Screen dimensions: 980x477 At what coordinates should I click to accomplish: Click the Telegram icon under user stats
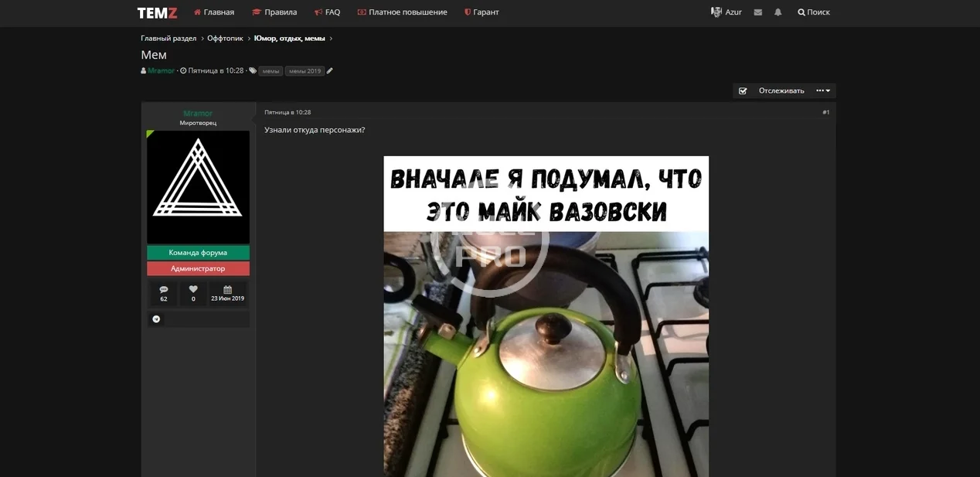click(x=156, y=319)
